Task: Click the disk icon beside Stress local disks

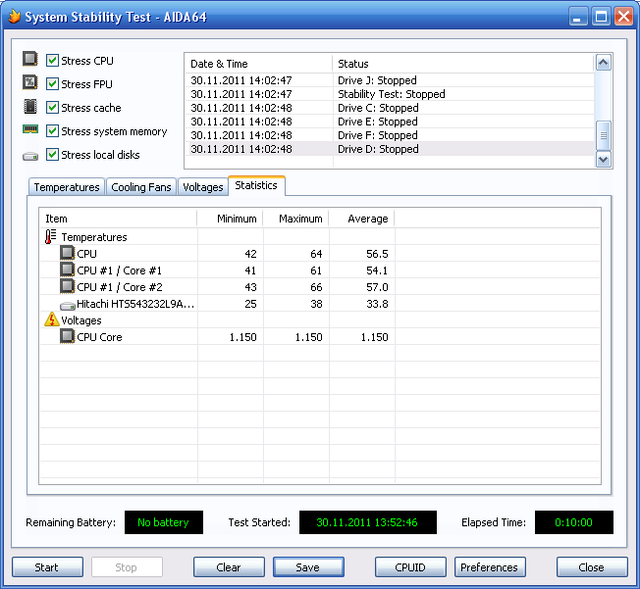Action: 30,155
